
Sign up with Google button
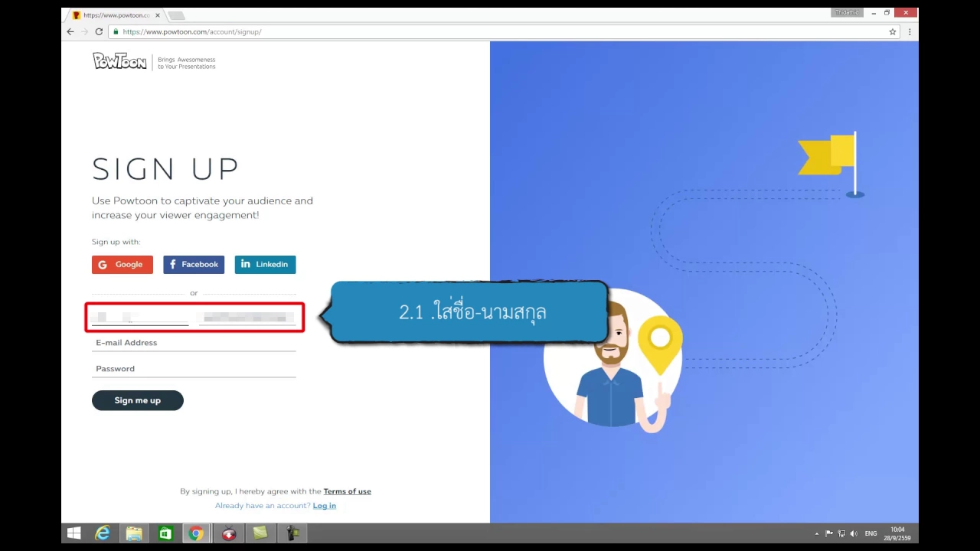click(122, 265)
